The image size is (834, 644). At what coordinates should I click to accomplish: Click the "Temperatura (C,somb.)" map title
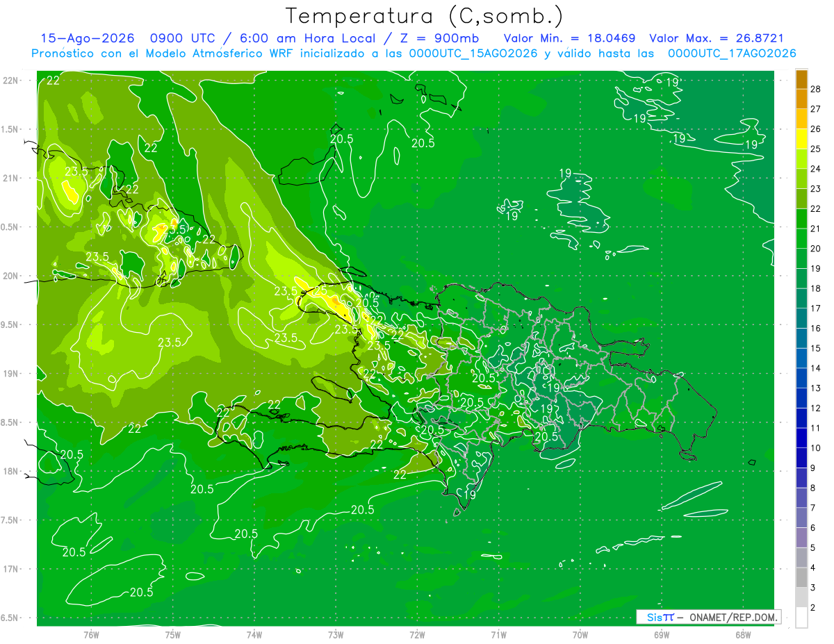pos(424,16)
